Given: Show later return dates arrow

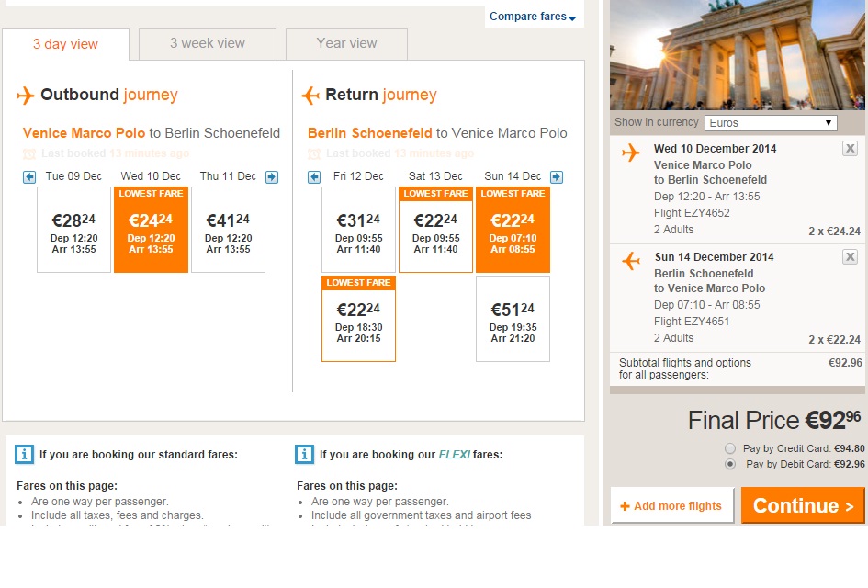Looking at the screenshot, I should pos(557,177).
